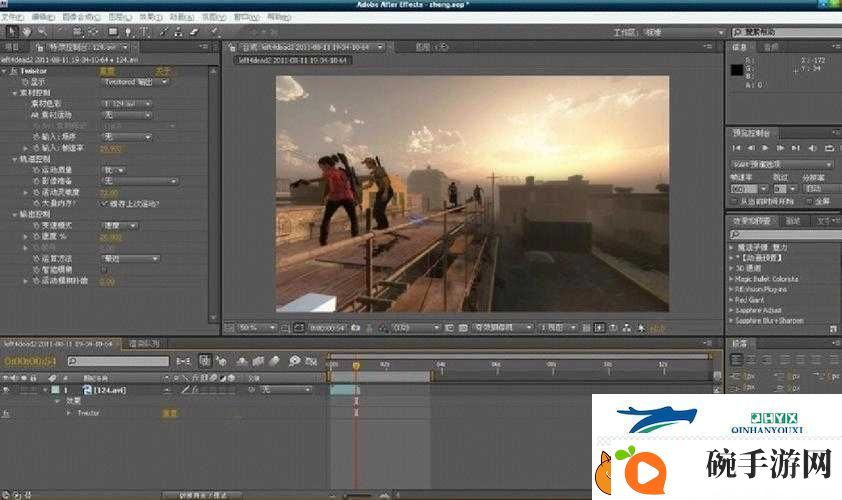The width and height of the screenshot is (842, 500).
Task: Open the motion quality dropdown
Action: tap(114, 170)
